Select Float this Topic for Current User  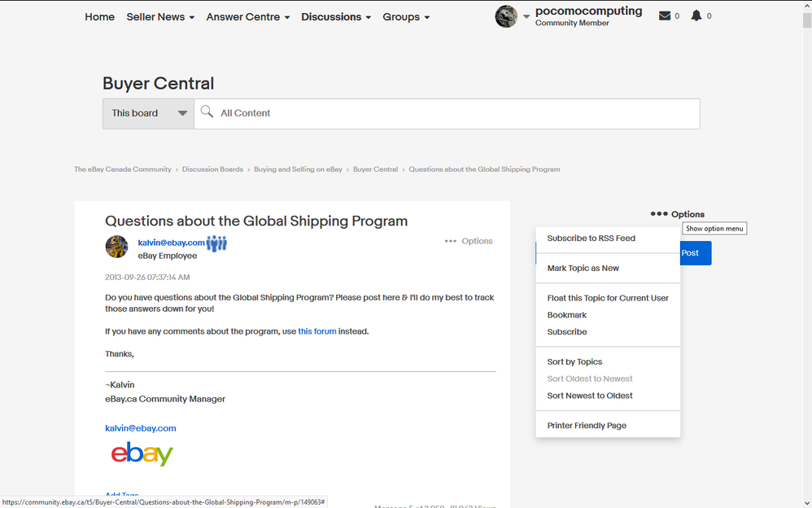(x=608, y=298)
